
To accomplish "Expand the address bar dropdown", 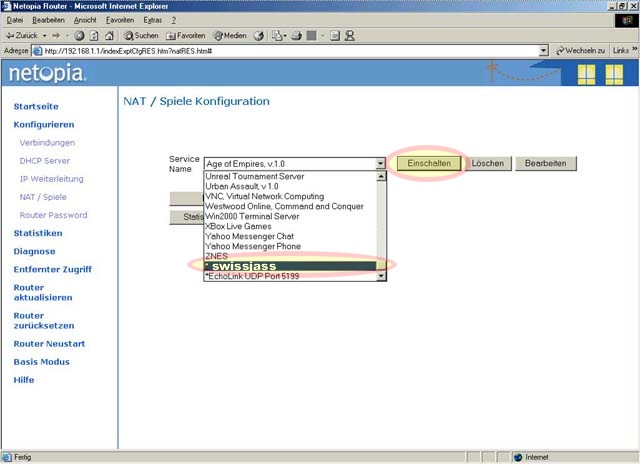I will click(543, 51).
